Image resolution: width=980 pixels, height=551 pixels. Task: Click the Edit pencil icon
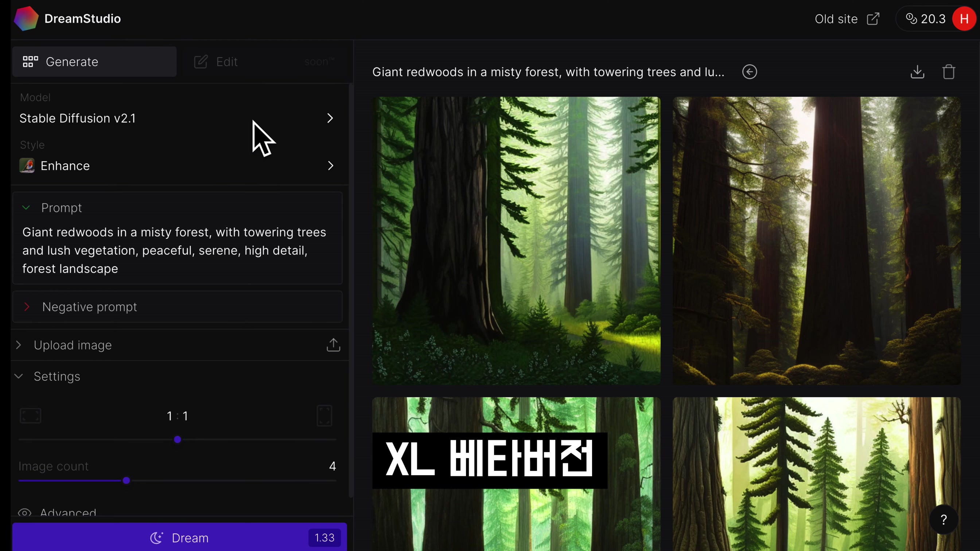click(x=201, y=62)
